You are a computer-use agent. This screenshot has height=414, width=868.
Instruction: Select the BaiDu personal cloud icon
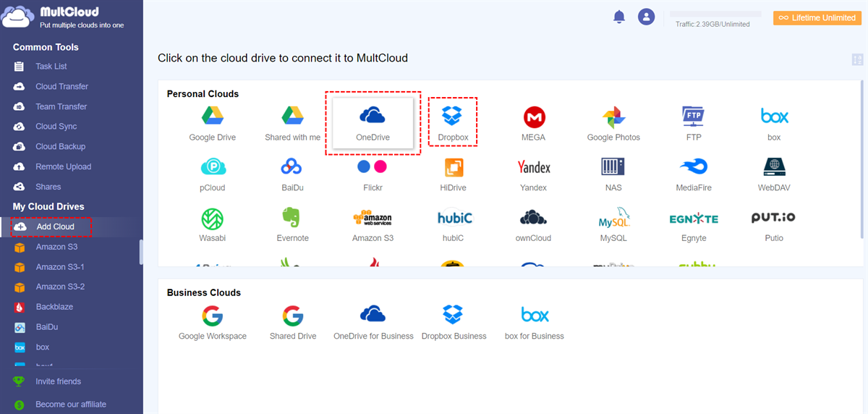pyautogui.click(x=292, y=167)
